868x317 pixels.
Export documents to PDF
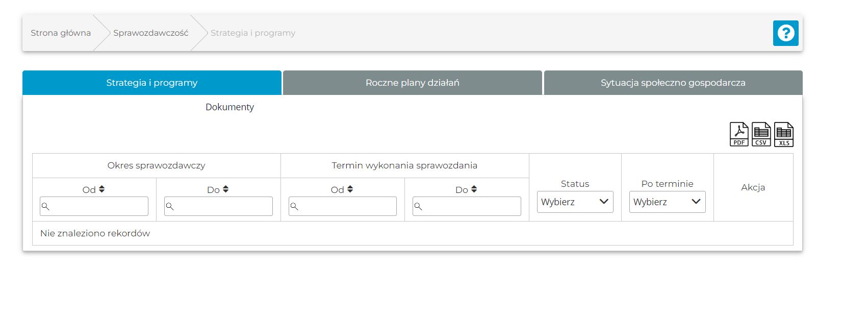(x=739, y=134)
